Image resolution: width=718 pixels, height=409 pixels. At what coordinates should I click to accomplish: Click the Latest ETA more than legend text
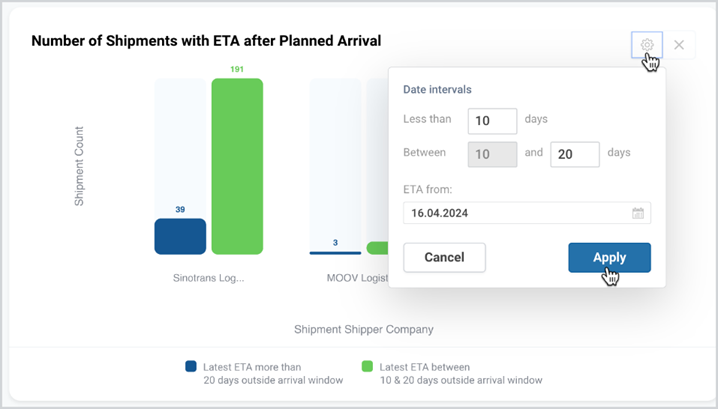tap(273, 373)
